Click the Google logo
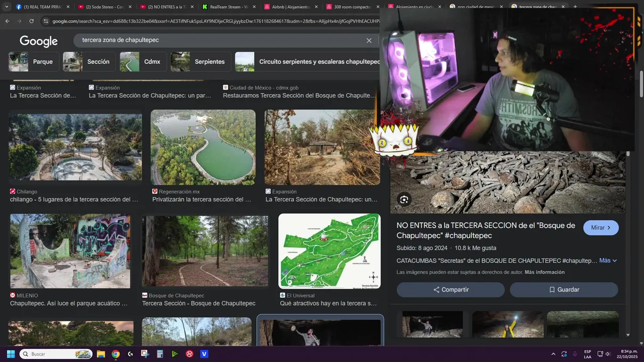 point(39,41)
